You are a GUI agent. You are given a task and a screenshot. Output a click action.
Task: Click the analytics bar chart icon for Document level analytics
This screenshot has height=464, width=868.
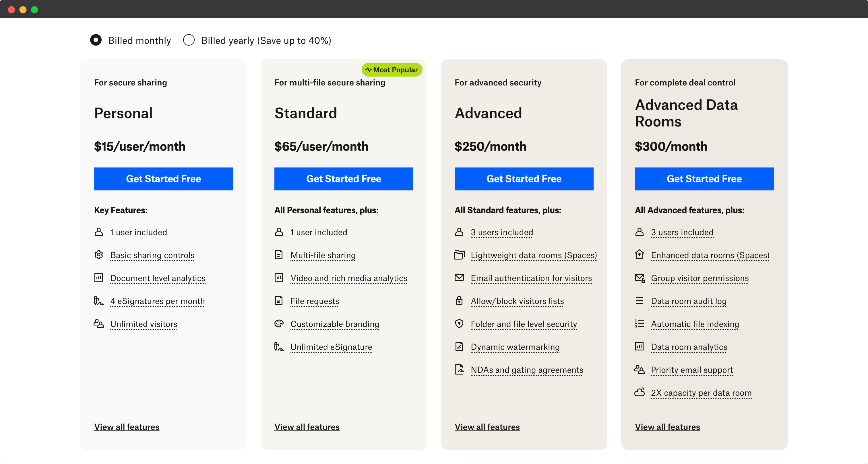[x=98, y=278]
